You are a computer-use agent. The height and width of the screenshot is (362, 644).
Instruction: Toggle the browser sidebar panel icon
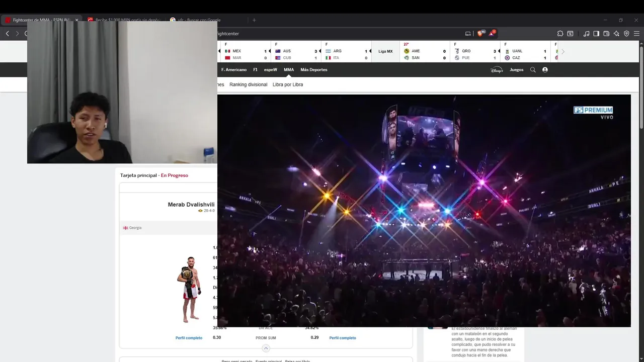[x=596, y=34]
